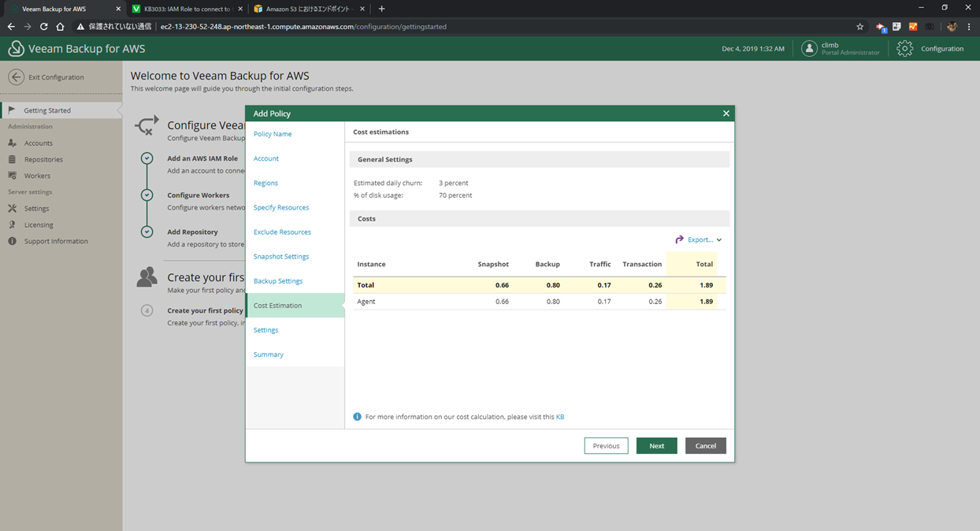Sort by the Transaction column header
This screenshot has width=980, height=531.
(x=642, y=264)
